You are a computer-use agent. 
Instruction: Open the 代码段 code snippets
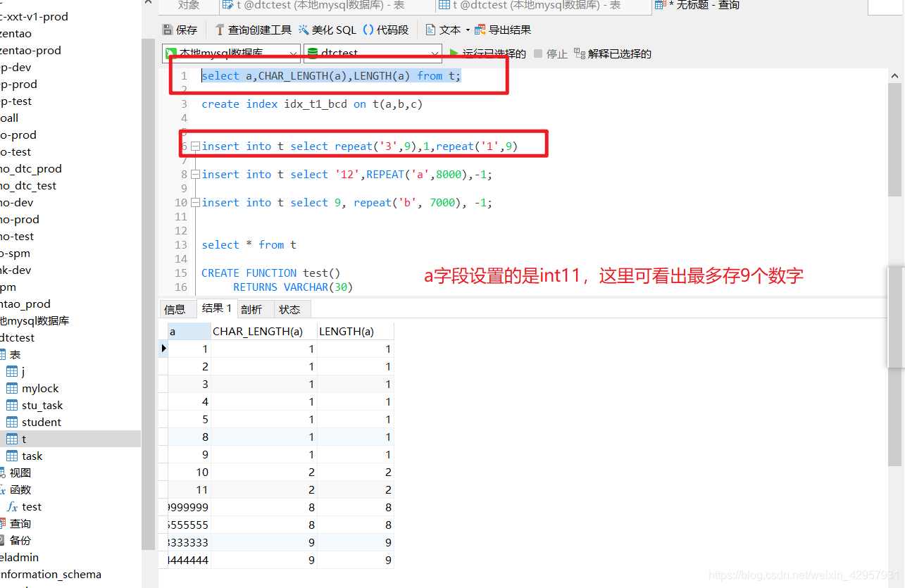click(385, 30)
